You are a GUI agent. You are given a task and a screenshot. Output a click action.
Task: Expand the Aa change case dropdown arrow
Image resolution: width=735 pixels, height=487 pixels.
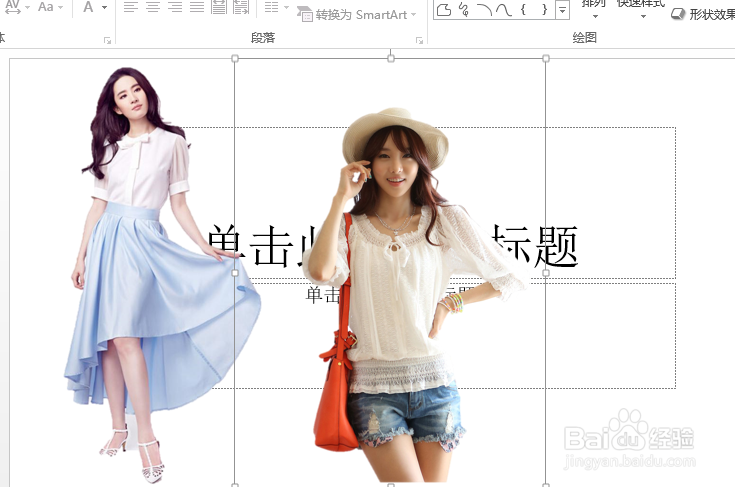click(x=60, y=7)
